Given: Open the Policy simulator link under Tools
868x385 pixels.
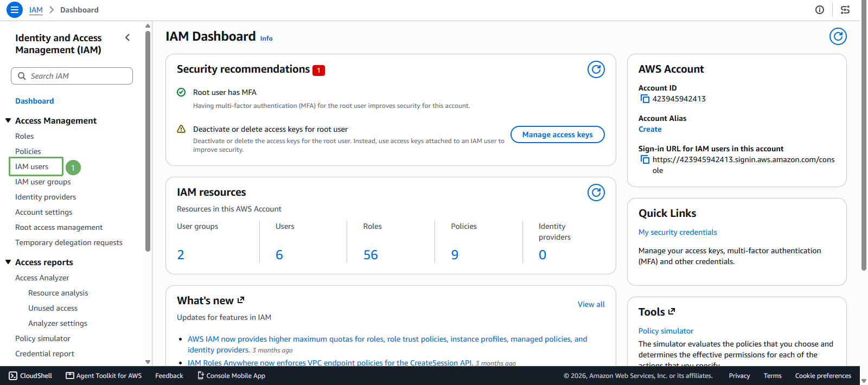Looking at the screenshot, I should tap(666, 331).
